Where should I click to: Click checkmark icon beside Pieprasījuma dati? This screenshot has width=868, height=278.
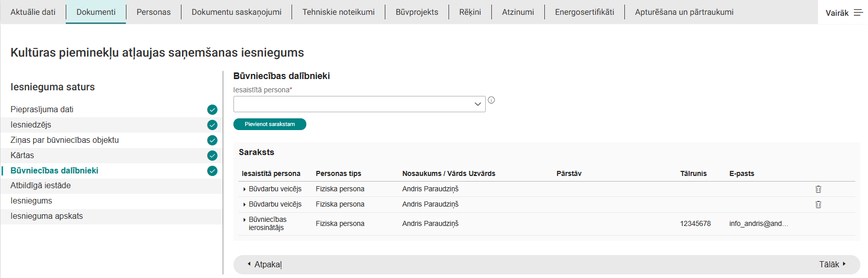click(213, 110)
